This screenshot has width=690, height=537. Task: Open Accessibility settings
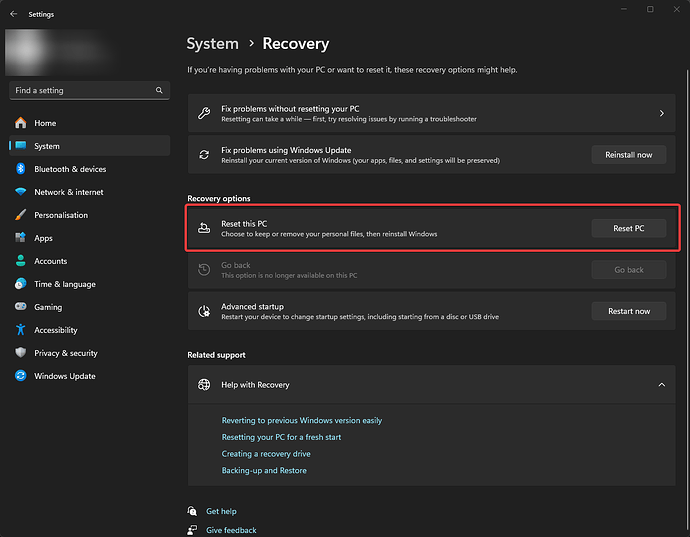(x=89, y=330)
